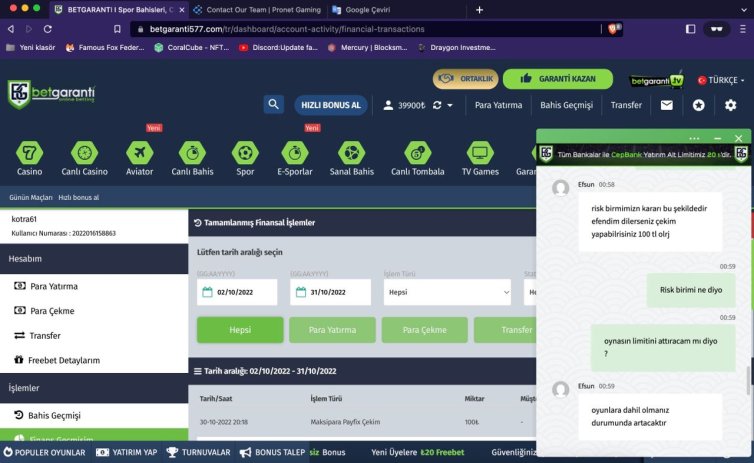Click the start date field 02/10/2022

coord(237,292)
